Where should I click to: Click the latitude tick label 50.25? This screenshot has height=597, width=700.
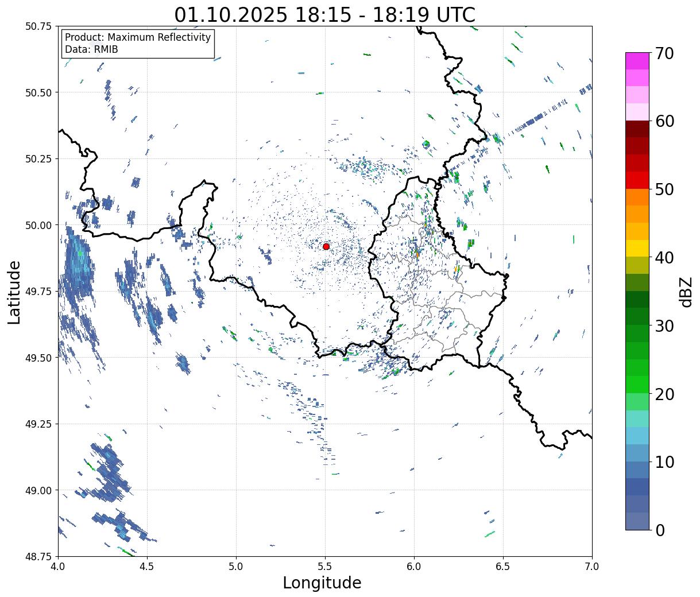coord(38,159)
